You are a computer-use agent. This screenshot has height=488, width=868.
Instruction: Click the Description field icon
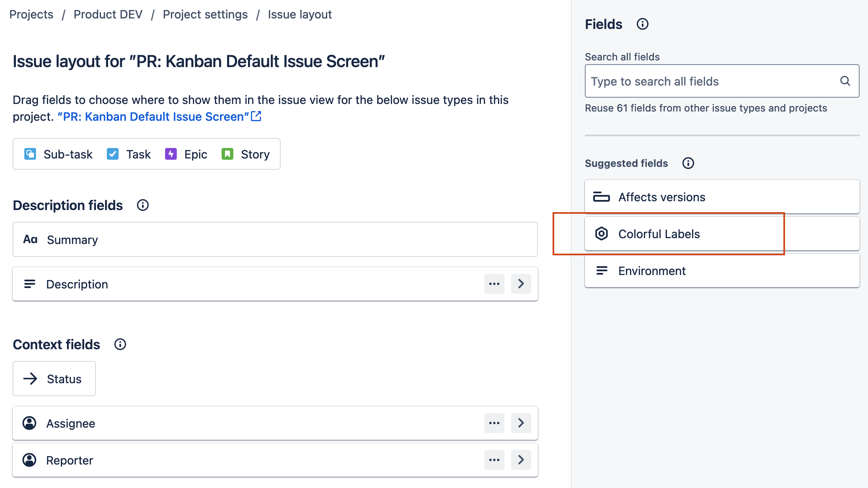[30, 284]
